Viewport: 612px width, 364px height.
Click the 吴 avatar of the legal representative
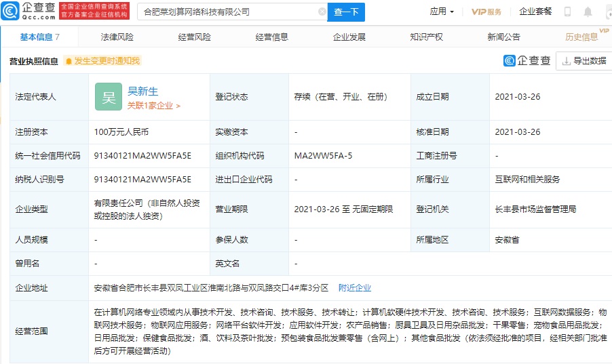pyautogui.click(x=109, y=97)
